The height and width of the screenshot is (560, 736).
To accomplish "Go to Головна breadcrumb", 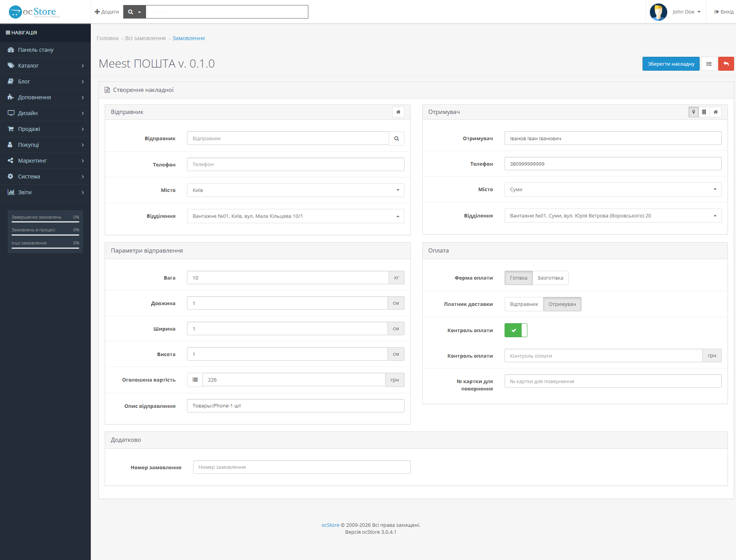I will pos(107,38).
